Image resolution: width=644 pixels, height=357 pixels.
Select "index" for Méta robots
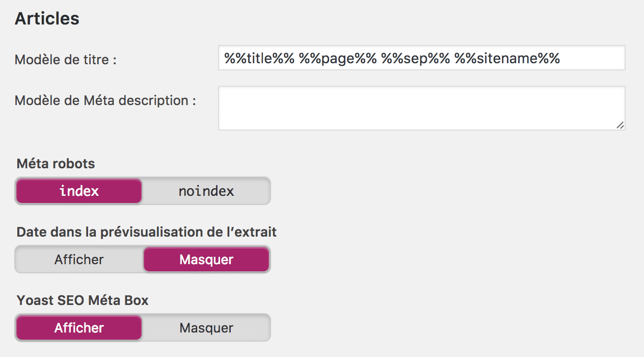click(78, 191)
